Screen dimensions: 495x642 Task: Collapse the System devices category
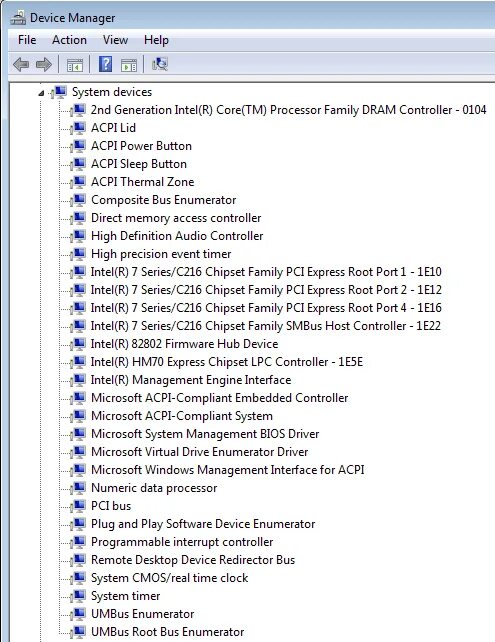coord(41,93)
